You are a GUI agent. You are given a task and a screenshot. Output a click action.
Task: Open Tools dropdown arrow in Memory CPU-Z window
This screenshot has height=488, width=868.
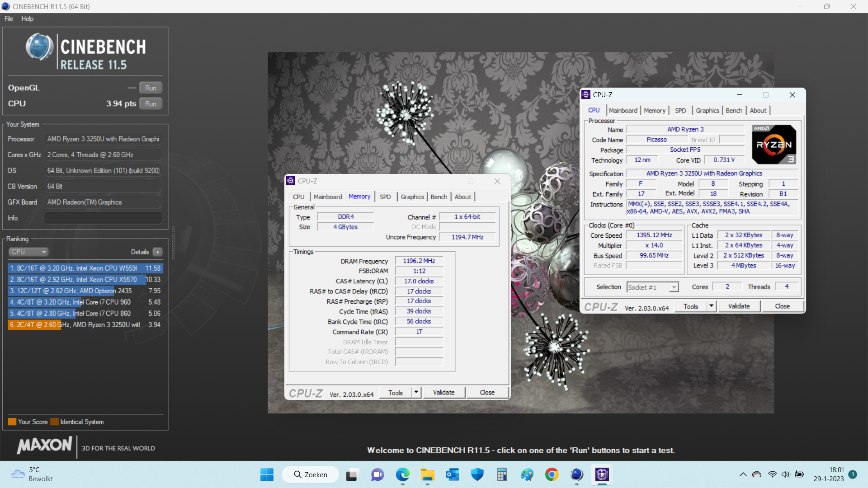pos(416,392)
